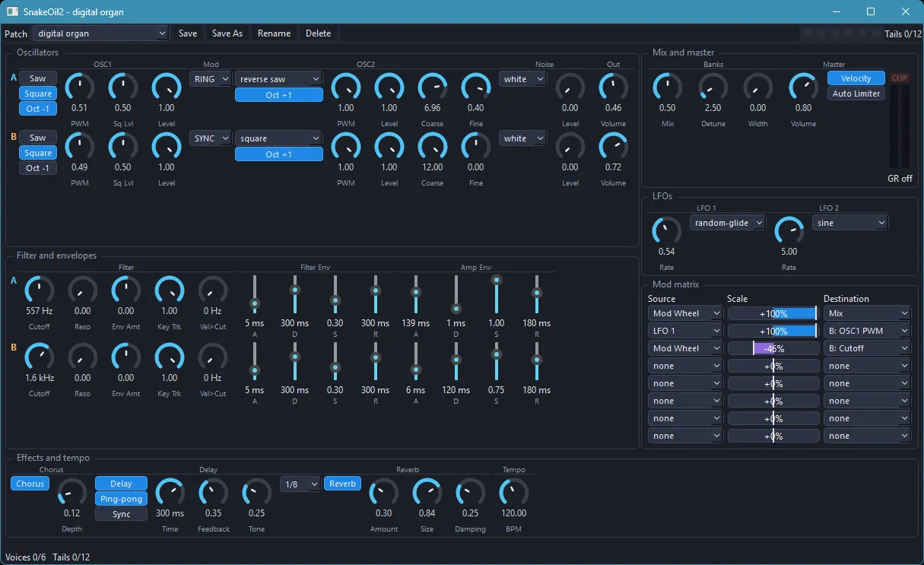Click Filter Env A attack slider

(255, 294)
